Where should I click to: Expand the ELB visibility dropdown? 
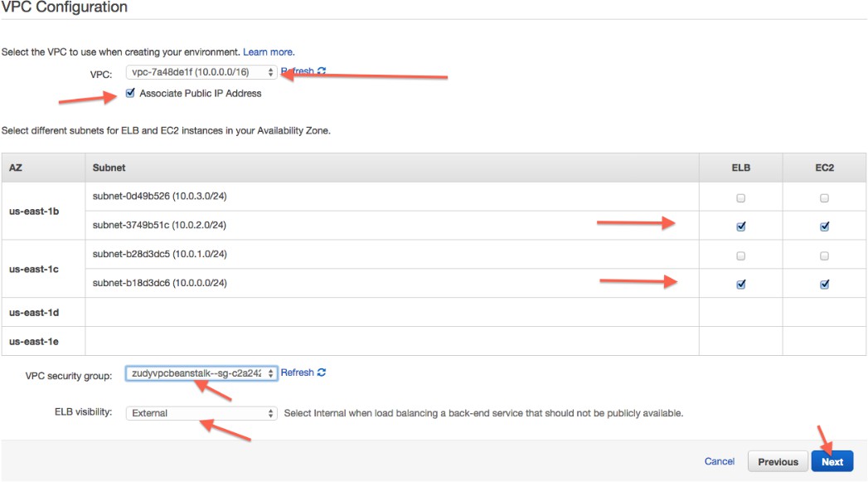[201, 413]
